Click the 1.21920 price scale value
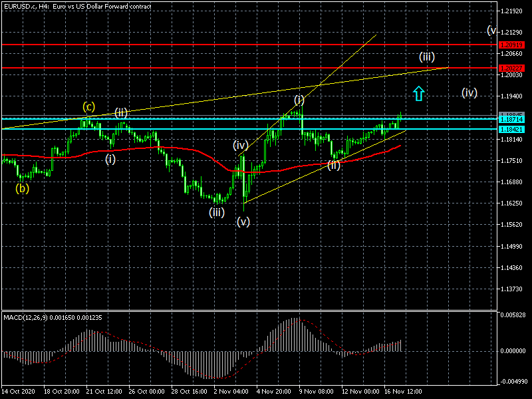The width and height of the screenshot is (532, 399). (511, 11)
